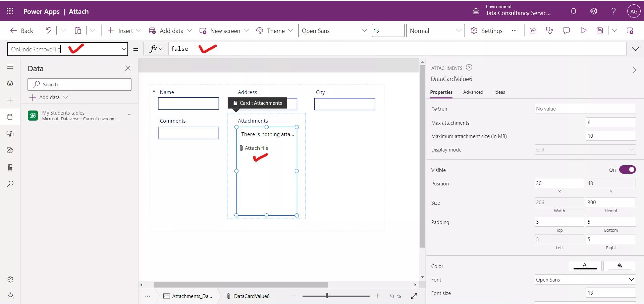Expand the formula bar chevron
This screenshot has height=304, width=644.
(x=636, y=49)
